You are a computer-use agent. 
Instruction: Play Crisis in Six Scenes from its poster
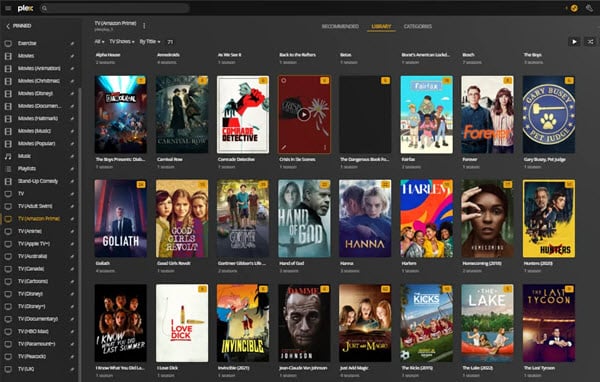coord(304,114)
